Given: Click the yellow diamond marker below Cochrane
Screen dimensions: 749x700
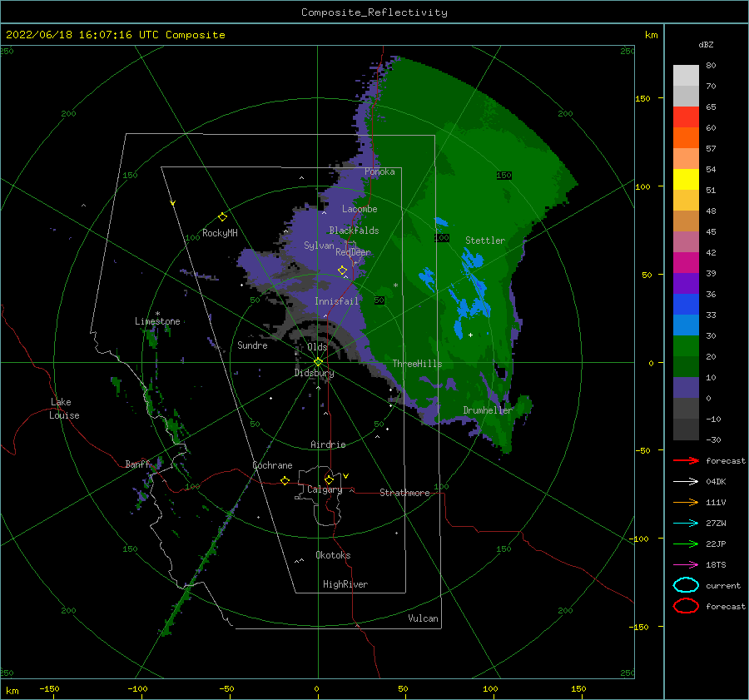Looking at the screenshot, I should [285, 481].
